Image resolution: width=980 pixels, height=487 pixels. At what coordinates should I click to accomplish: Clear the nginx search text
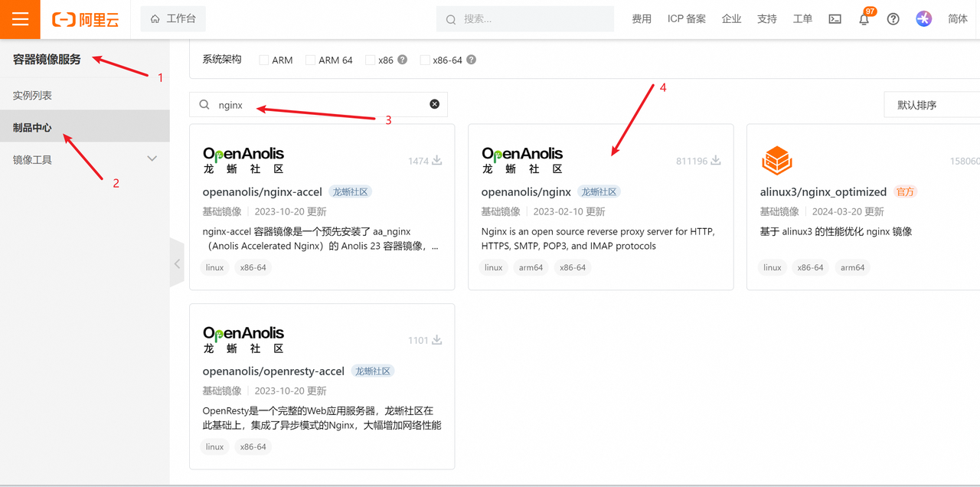[x=434, y=104]
